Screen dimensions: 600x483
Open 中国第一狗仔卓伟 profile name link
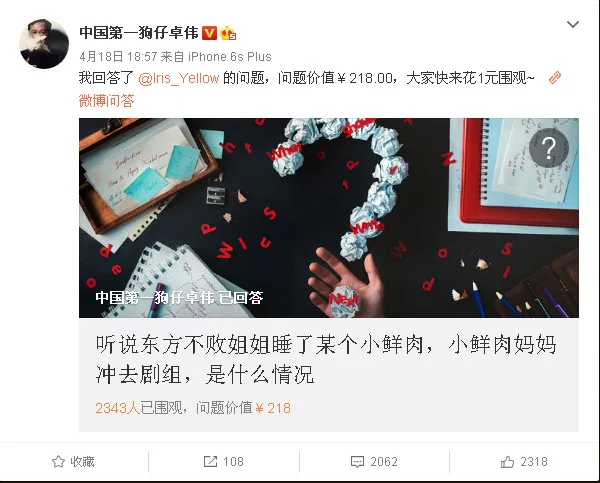[139, 33]
